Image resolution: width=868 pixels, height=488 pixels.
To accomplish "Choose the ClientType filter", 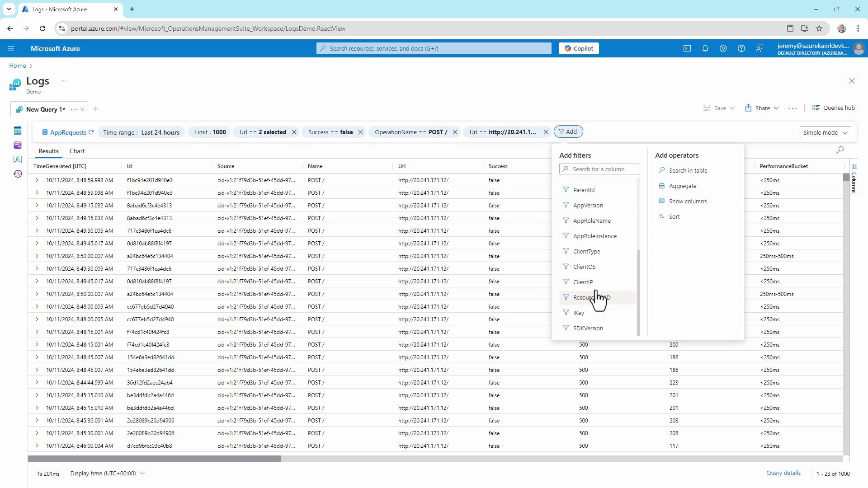I will click(x=598, y=251).
